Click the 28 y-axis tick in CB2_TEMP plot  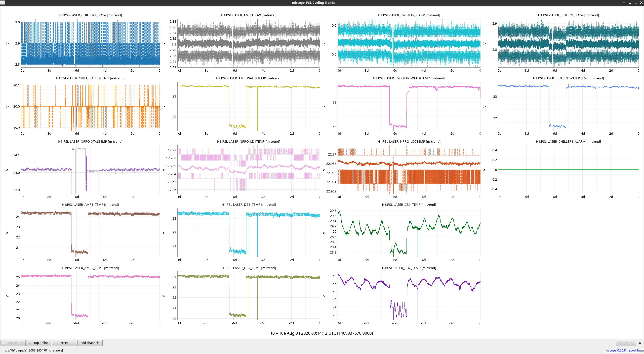coord(334,275)
